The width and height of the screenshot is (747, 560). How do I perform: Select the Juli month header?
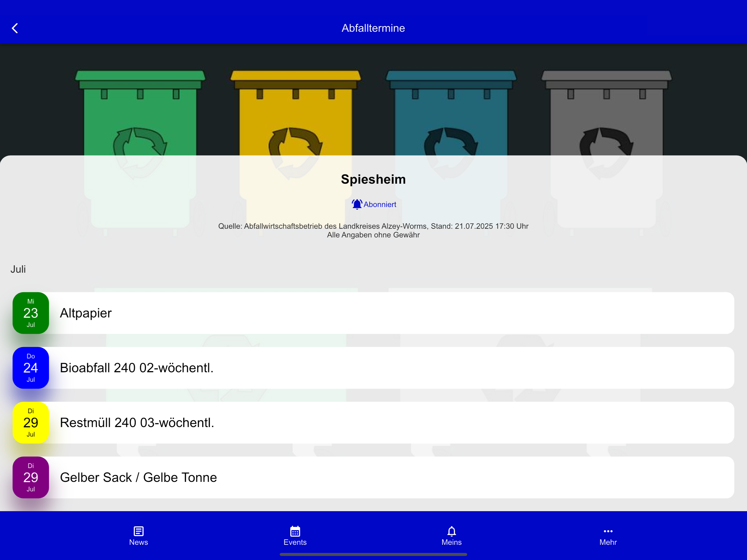point(18,269)
